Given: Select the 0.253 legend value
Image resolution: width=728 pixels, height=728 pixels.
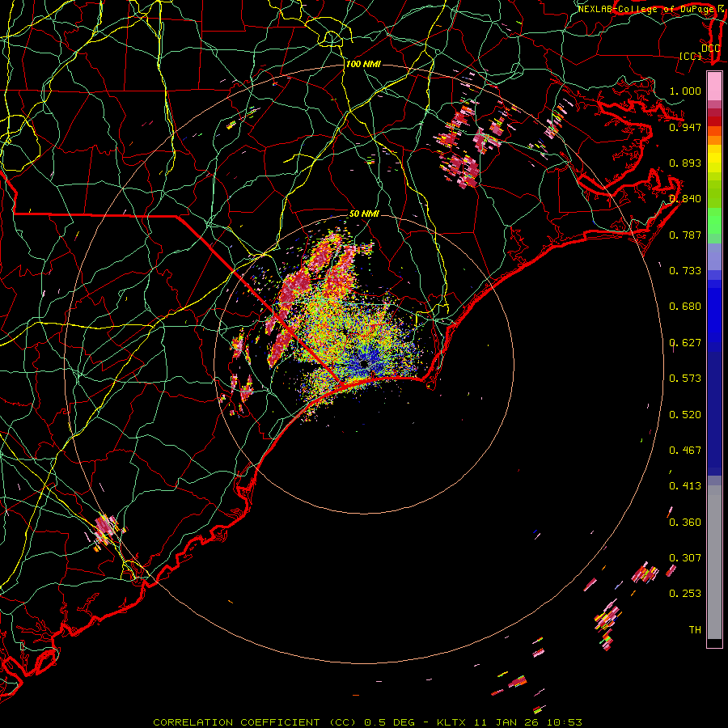Looking at the screenshot, I should click(685, 594).
